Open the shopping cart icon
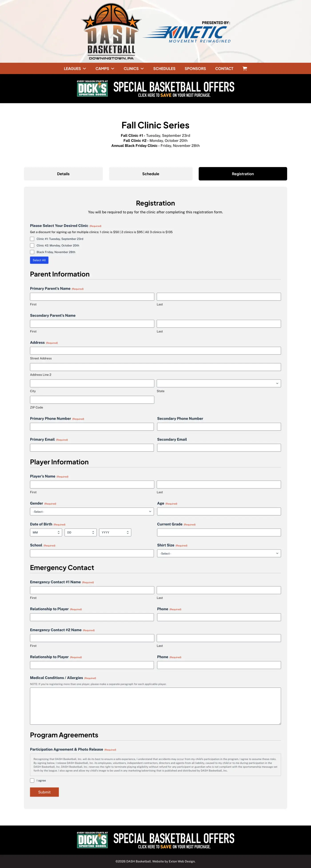Viewport: 311px width, 868px height. tap(245, 68)
